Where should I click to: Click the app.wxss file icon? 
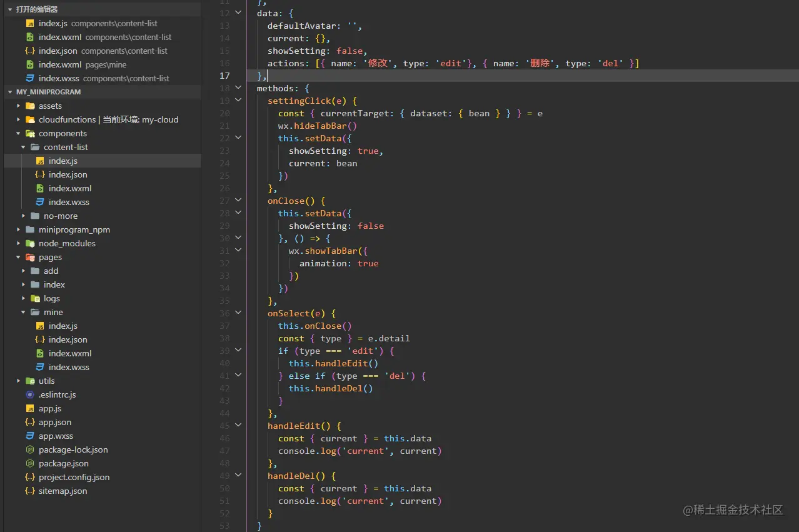30,436
